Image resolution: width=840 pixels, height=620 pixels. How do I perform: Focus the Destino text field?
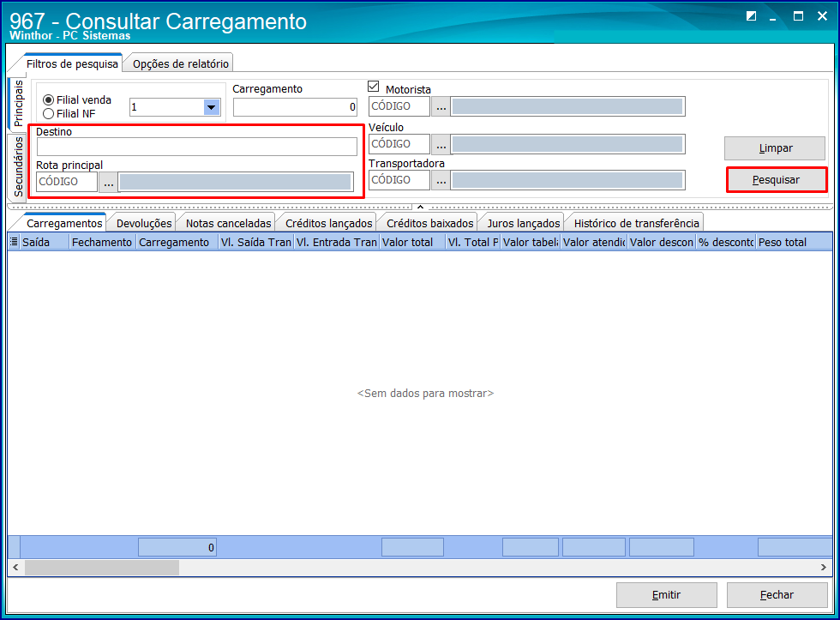pyautogui.click(x=196, y=147)
